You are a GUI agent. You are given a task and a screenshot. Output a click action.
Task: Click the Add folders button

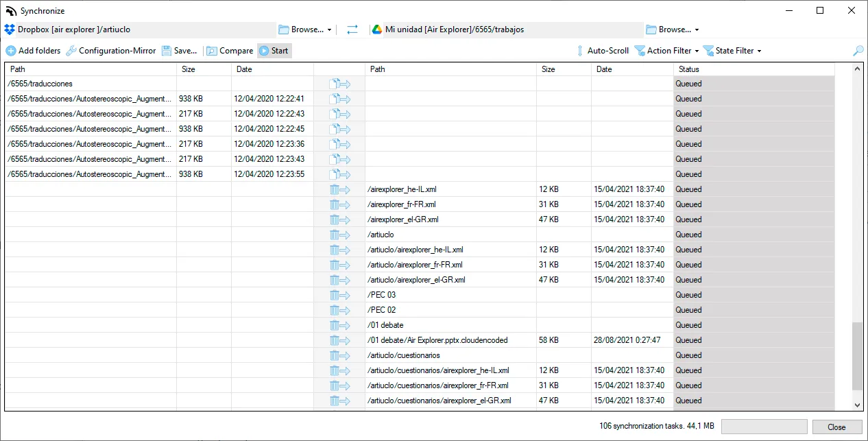tap(34, 51)
